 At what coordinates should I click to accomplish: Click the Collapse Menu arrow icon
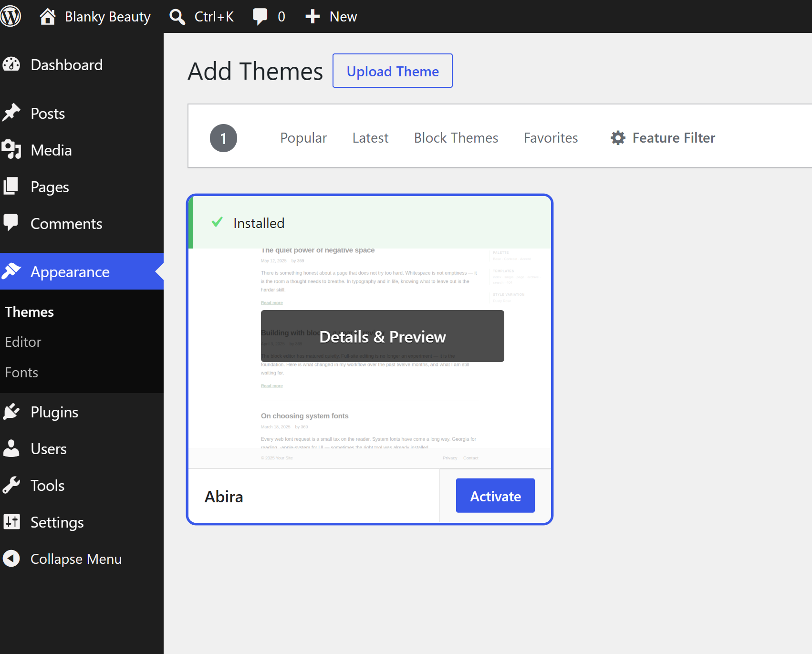pyautogui.click(x=11, y=559)
